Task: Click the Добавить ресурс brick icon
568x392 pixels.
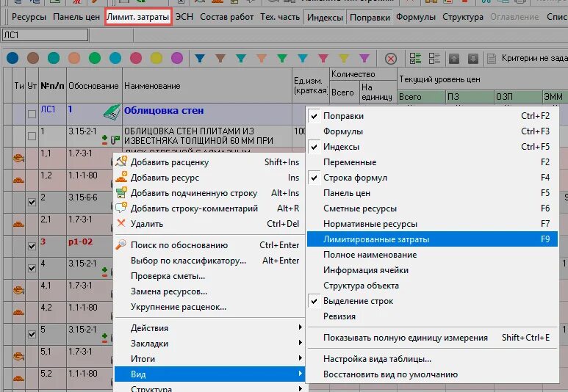Action: coord(121,177)
